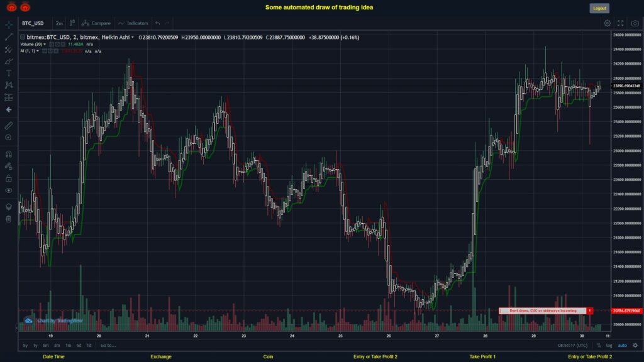Click the second red logo icon
The width and height of the screenshot is (644, 362).
25,7
